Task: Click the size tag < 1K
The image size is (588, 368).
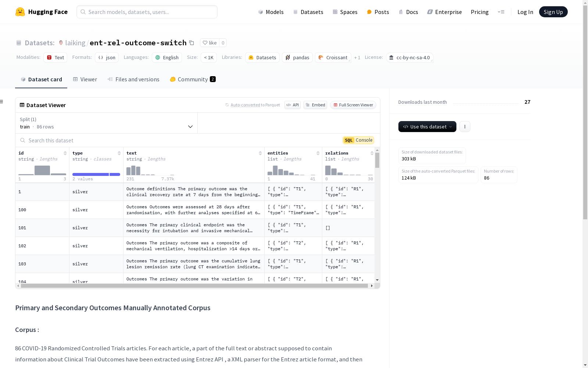Action: pos(209,57)
